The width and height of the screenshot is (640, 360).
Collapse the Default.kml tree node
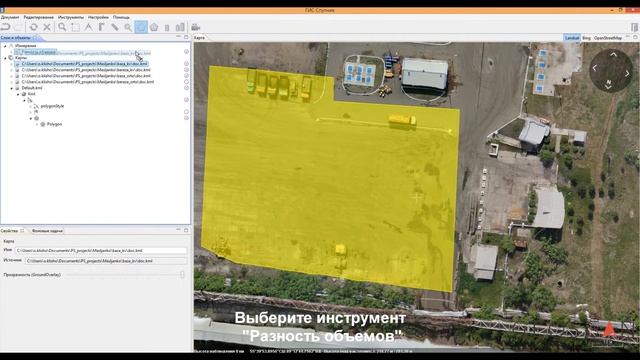pyautogui.click(x=12, y=88)
